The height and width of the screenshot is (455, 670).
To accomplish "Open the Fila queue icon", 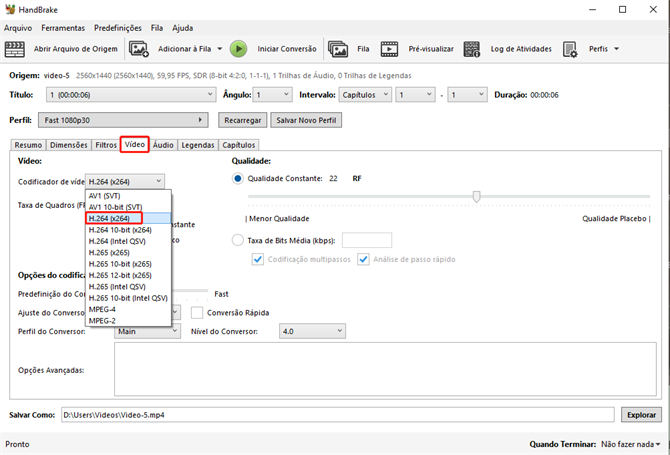I will point(338,48).
